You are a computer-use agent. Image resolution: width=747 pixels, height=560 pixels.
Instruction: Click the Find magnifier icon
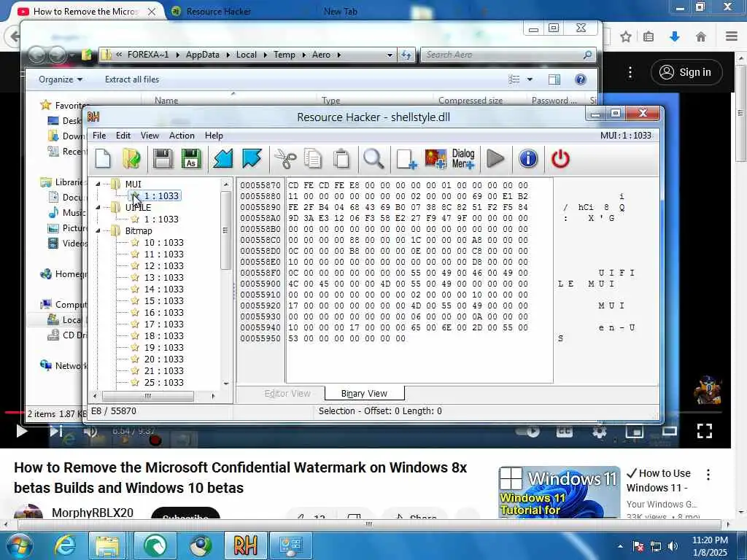point(373,158)
